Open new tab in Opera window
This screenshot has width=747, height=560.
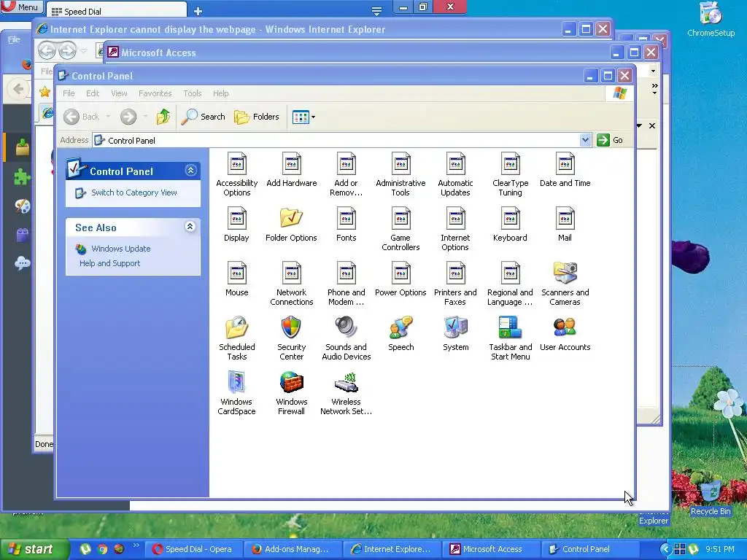point(198,11)
